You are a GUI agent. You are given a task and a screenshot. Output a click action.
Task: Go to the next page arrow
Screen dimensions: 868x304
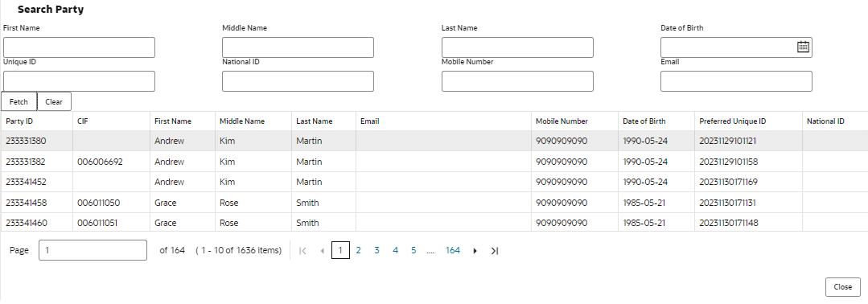[475, 251]
